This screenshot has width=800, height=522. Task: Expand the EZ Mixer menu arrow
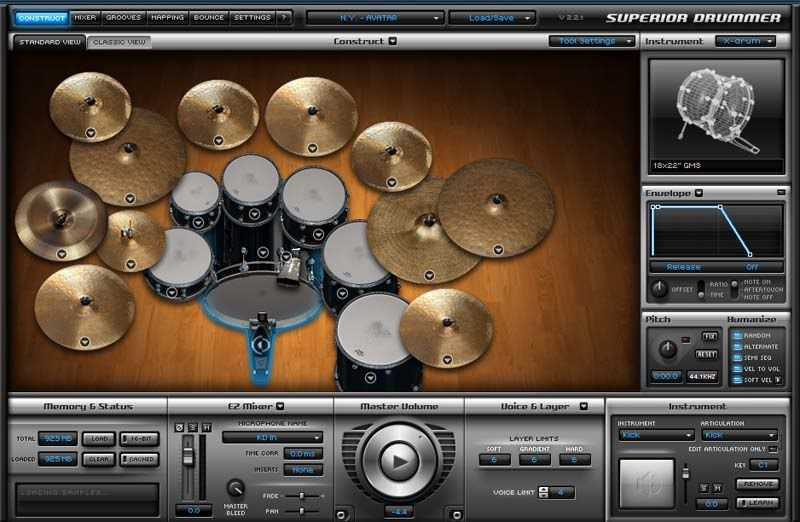point(280,406)
